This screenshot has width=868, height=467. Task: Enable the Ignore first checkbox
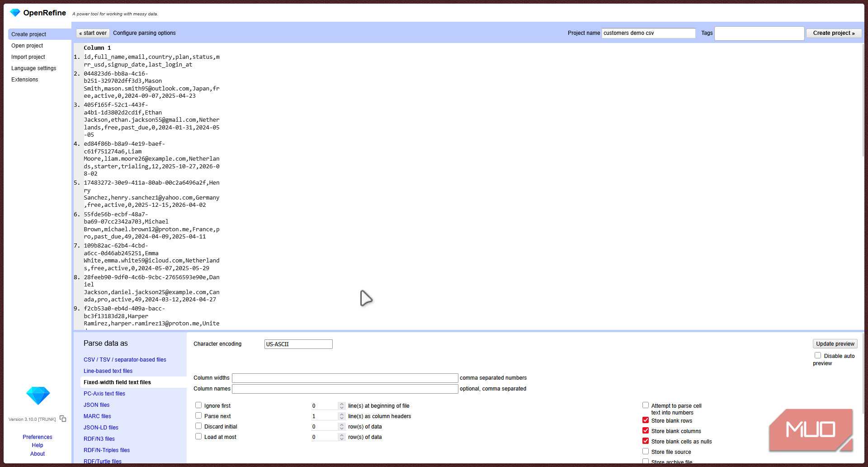point(198,405)
